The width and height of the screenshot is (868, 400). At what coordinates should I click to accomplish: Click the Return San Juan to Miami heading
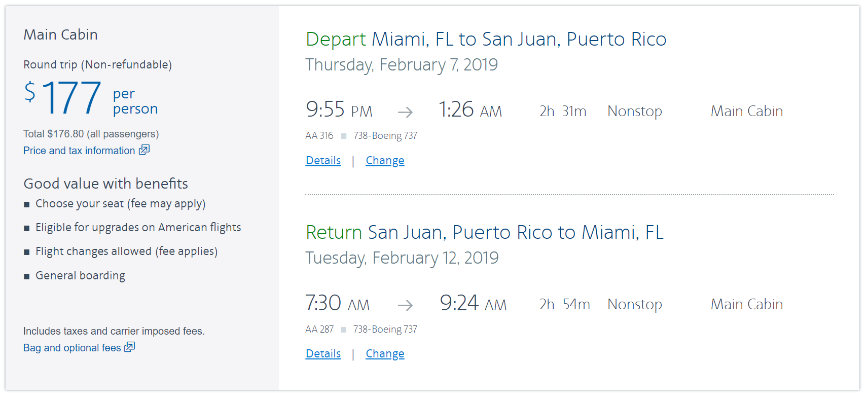(484, 233)
